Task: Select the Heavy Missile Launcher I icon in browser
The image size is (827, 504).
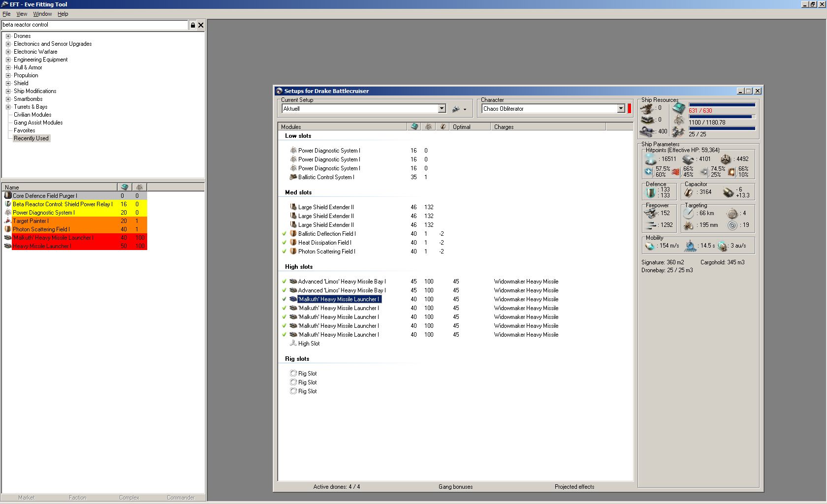Action: [x=8, y=246]
